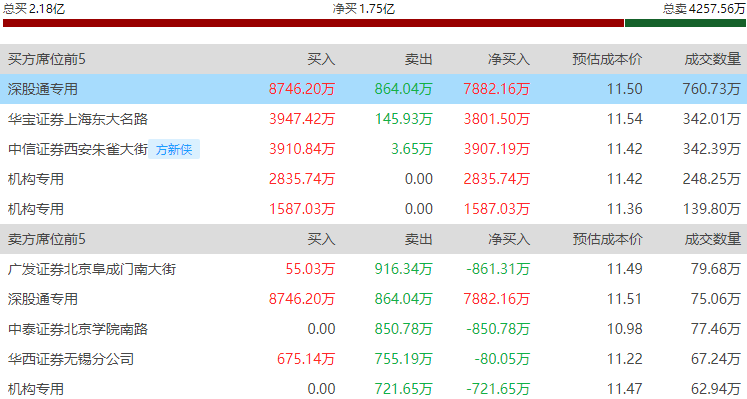Click the 79.68万 volume value
747x399 pixels.
[x=716, y=269]
